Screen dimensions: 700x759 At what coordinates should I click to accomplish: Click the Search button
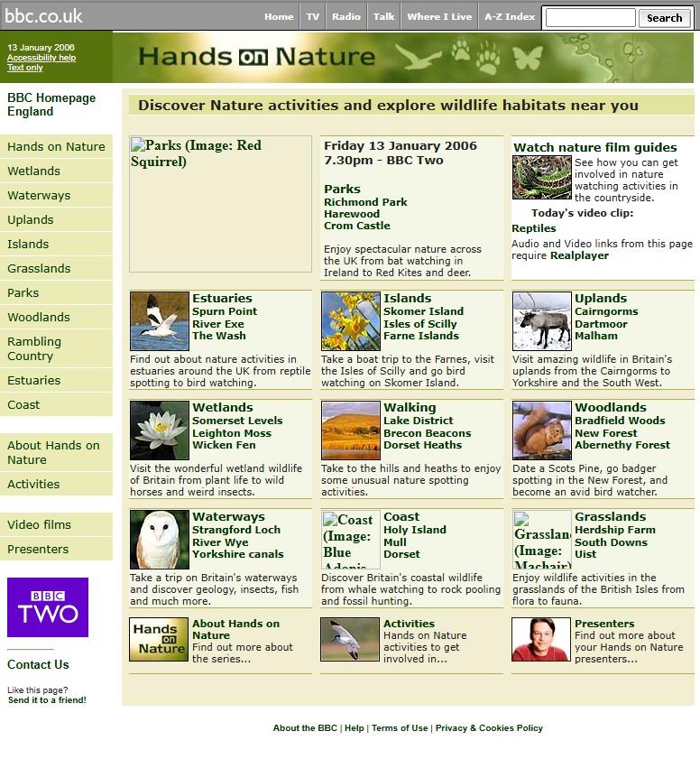tap(664, 18)
